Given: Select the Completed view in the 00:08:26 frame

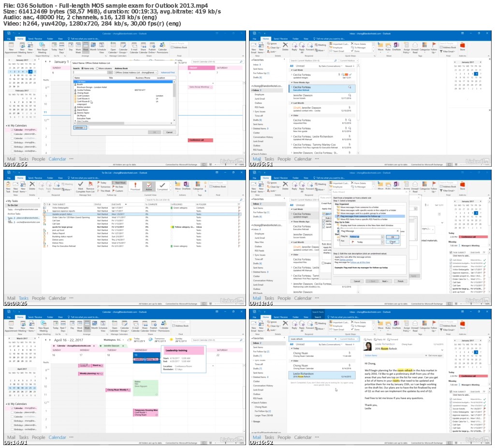Looking at the screenshot, I should [162, 186].
